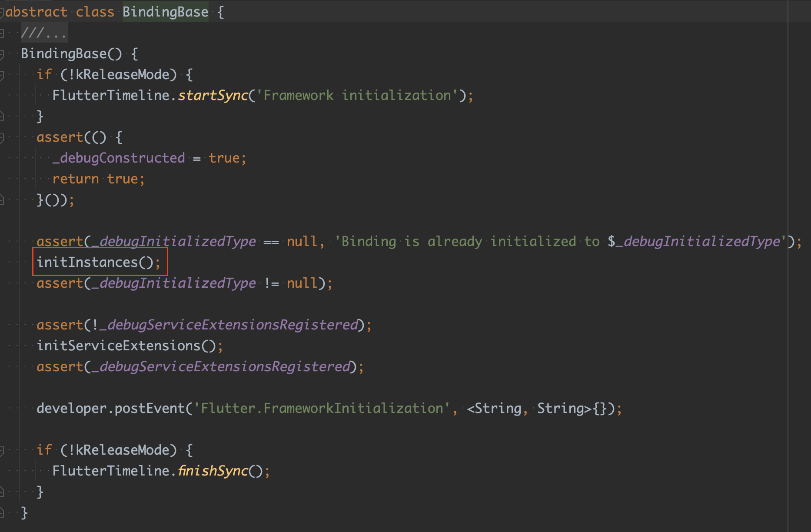811x532 pixels.
Task: Click the 'FlutterTimeline' before finishSync
Action: (x=111, y=471)
